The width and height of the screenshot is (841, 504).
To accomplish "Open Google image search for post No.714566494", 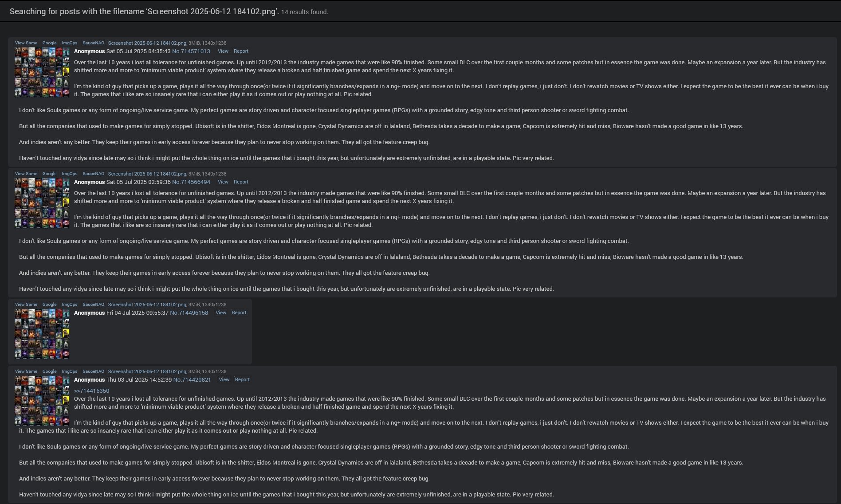I will coord(50,174).
